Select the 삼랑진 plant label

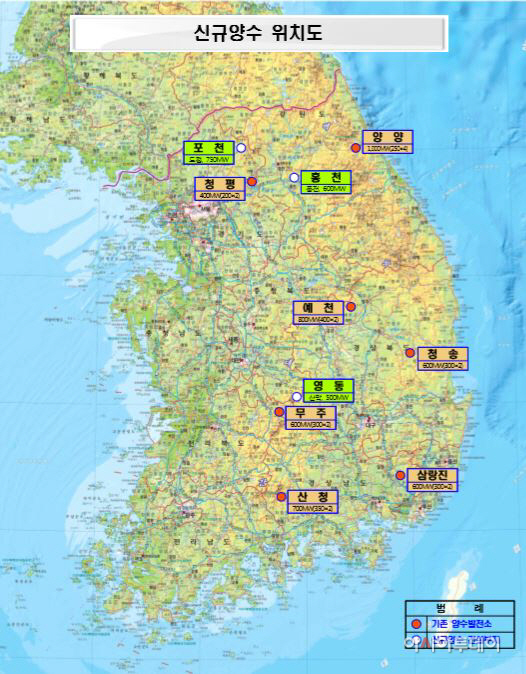coord(432,480)
